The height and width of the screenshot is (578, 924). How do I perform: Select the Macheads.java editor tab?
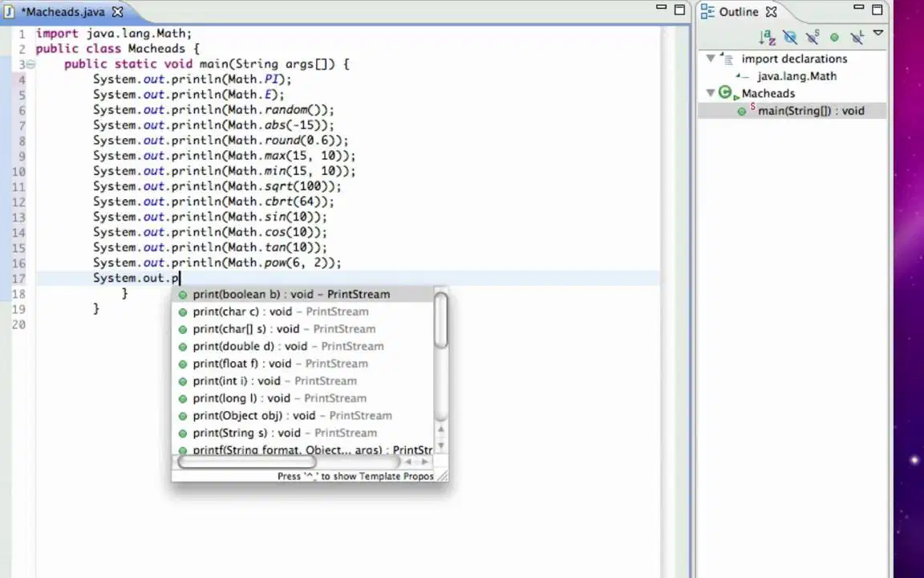tap(63, 11)
